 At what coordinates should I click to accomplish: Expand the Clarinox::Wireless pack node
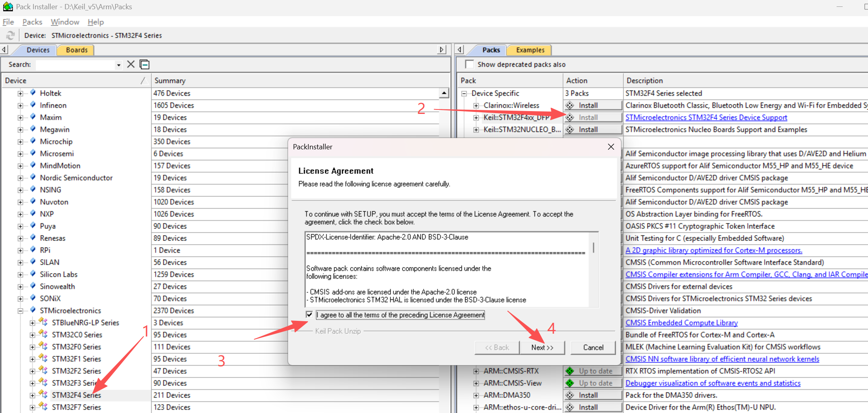pyautogui.click(x=476, y=105)
